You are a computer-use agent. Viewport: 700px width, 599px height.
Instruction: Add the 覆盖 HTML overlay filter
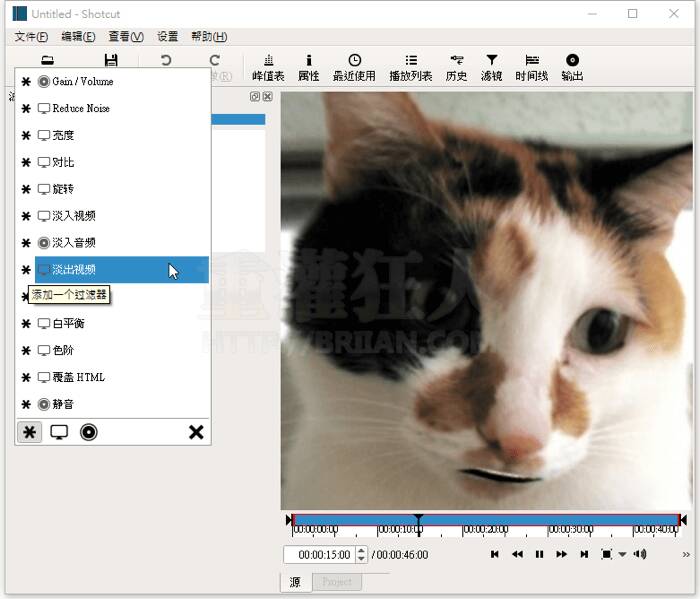(x=121, y=377)
